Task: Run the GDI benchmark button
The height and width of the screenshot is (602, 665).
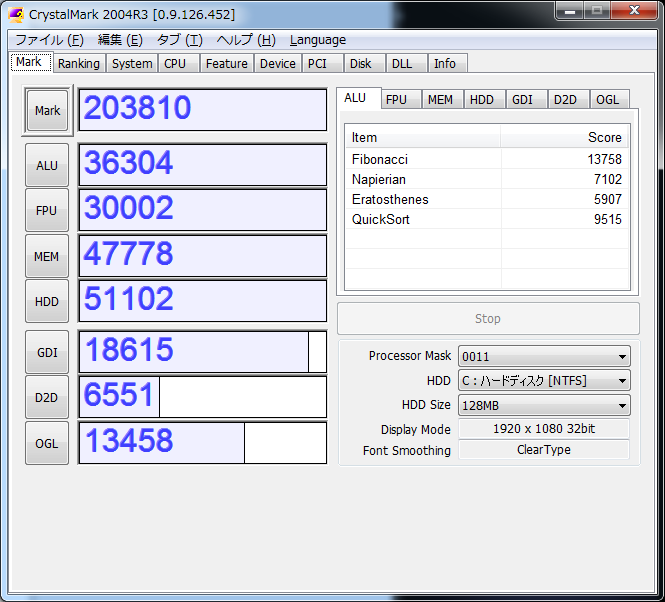Action: click(x=47, y=352)
